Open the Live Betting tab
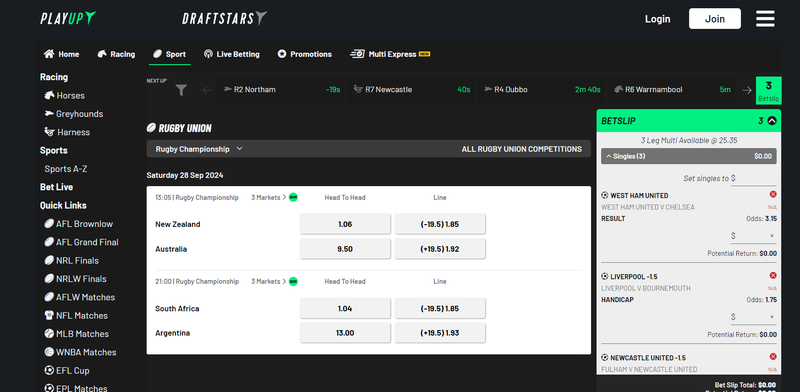Viewport: 800px width, 392px height. tap(232, 54)
